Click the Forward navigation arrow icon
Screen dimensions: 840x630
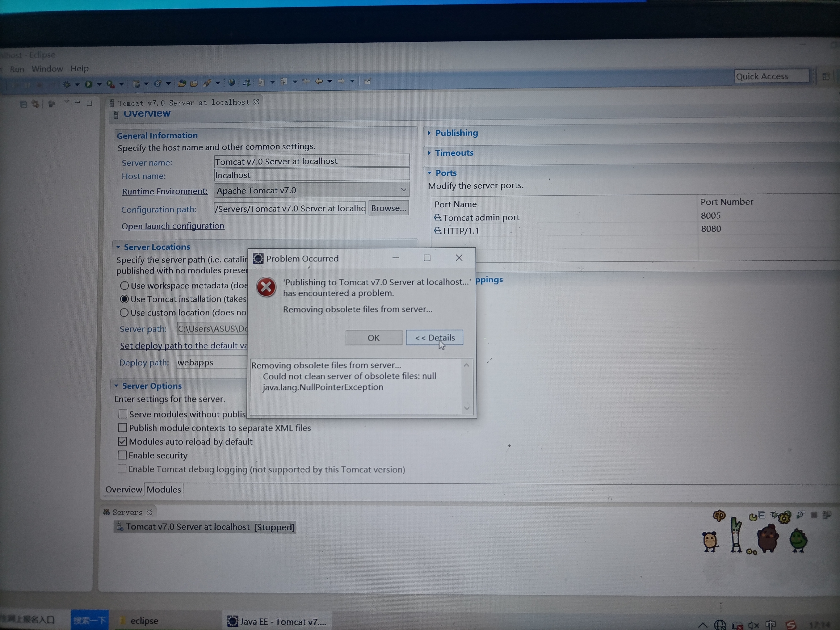(341, 81)
